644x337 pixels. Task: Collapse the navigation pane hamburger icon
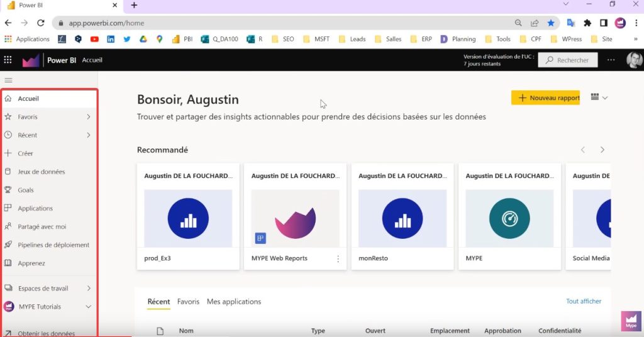pyautogui.click(x=8, y=80)
